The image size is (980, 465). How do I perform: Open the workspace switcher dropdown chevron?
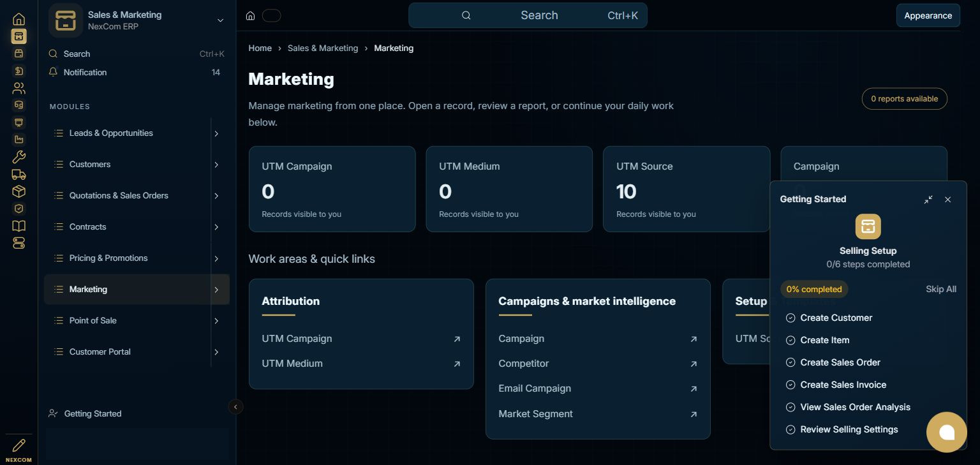click(220, 20)
